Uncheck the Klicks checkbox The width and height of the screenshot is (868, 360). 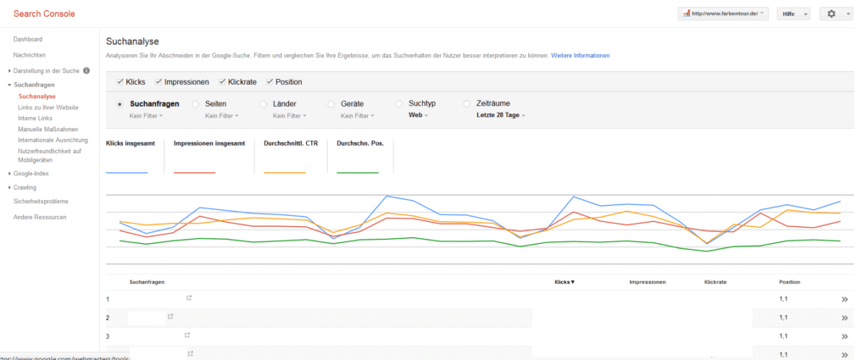coord(120,81)
